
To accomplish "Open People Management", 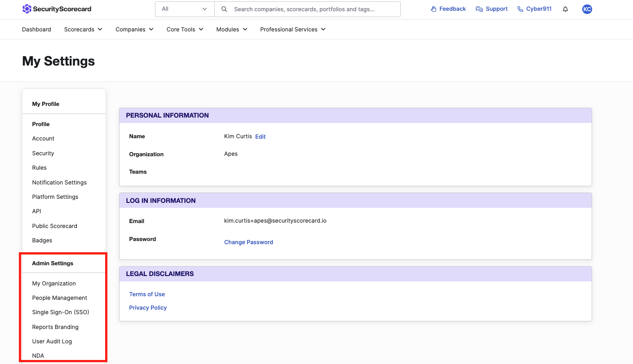I will tap(60, 298).
